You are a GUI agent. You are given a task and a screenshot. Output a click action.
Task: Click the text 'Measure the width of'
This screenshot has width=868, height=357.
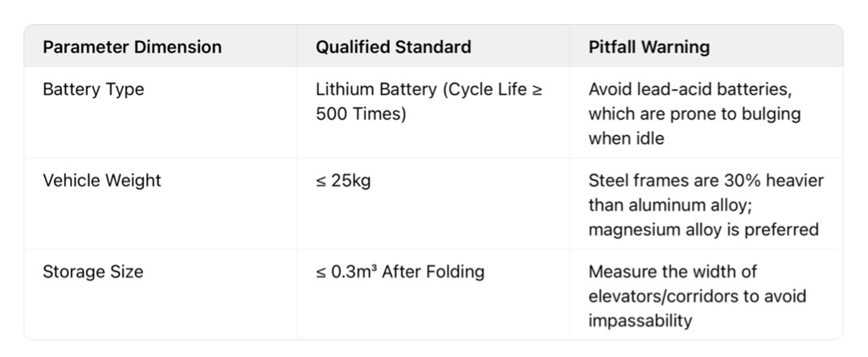672,272
